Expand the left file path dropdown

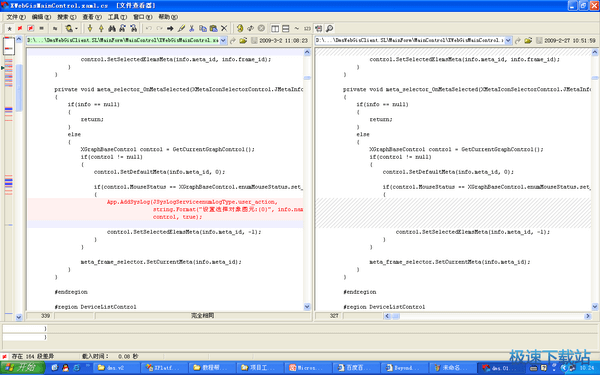[x=223, y=40]
